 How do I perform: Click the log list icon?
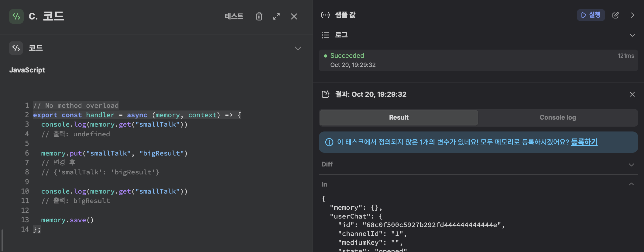(325, 35)
